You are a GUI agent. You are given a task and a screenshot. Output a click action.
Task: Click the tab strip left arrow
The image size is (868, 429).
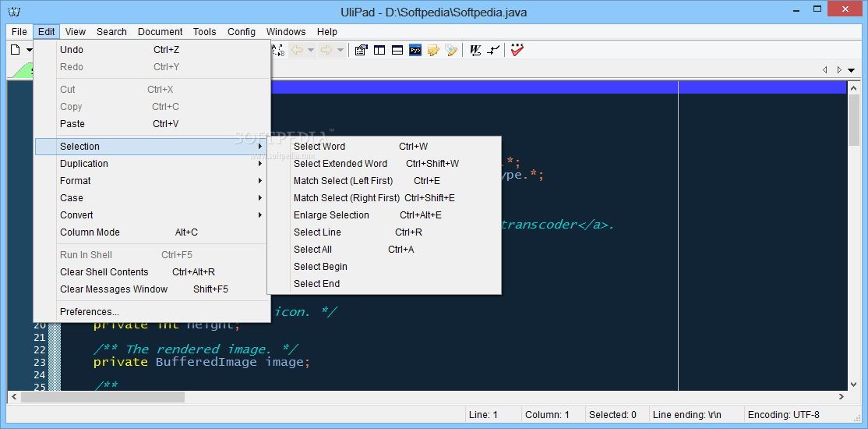coord(825,70)
